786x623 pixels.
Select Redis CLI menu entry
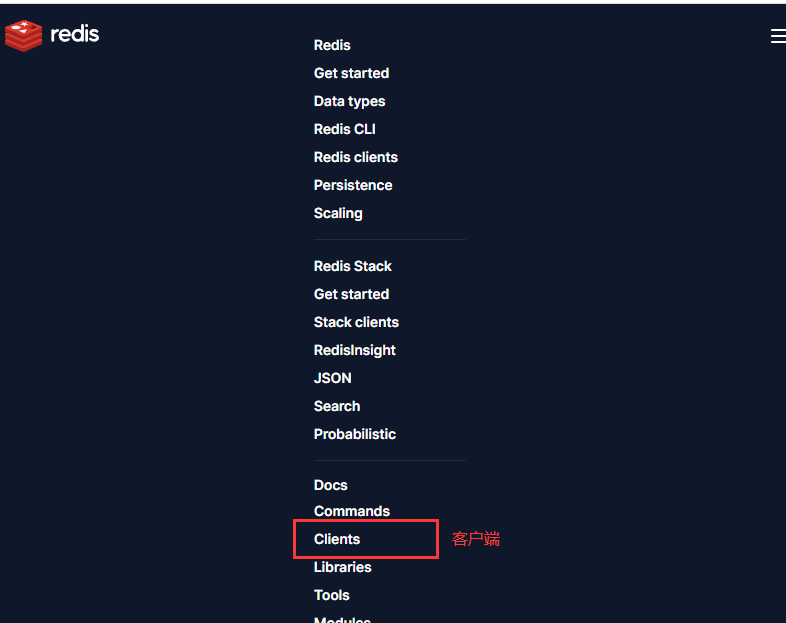click(344, 129)
